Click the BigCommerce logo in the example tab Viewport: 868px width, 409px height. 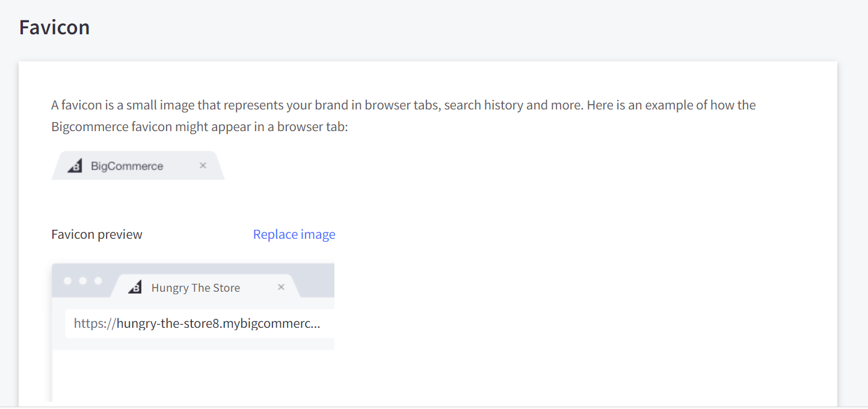click(x=75, y=166)
